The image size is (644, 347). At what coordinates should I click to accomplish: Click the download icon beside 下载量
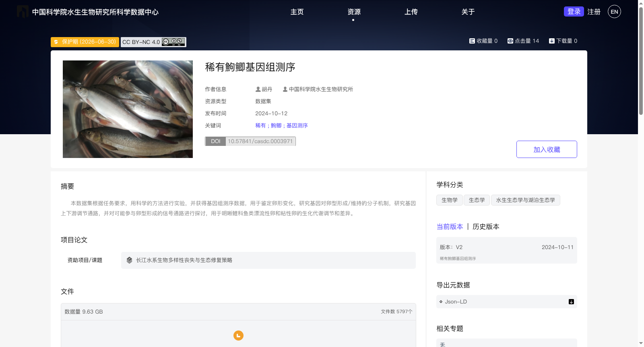pyautogui.click(x=552, y=41)
